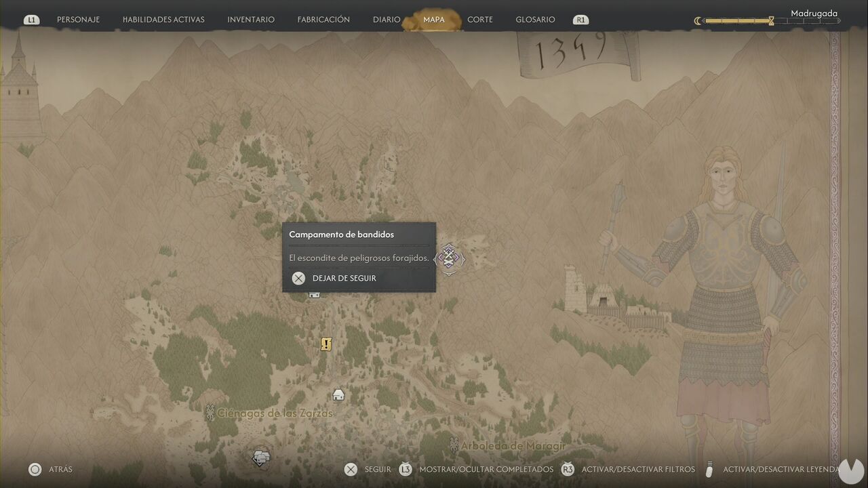Image resolution: width=868 pixels, height=488 pixels.
Task: Click the ruined tower fortress on the map
Action: click(x=617, y=298)
